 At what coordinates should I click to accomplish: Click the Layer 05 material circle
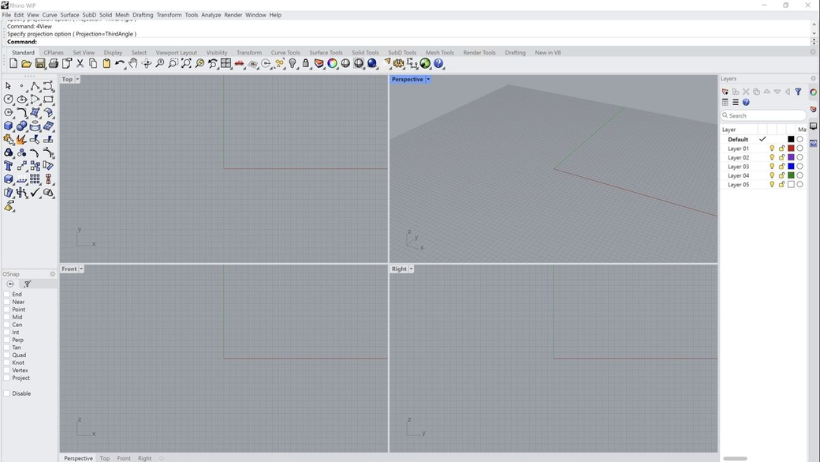click(x=800, y=185)
